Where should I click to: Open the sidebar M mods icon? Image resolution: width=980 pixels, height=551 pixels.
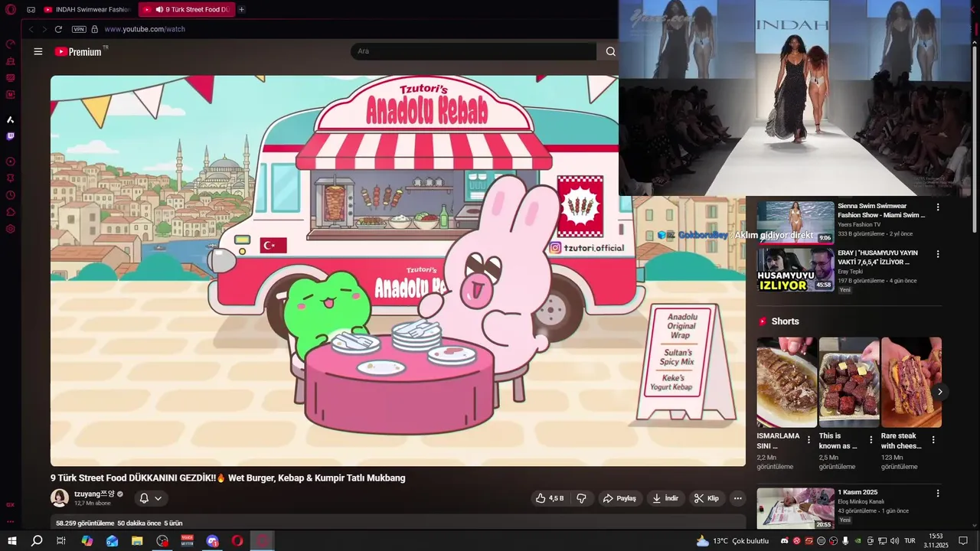click(11, 95)
